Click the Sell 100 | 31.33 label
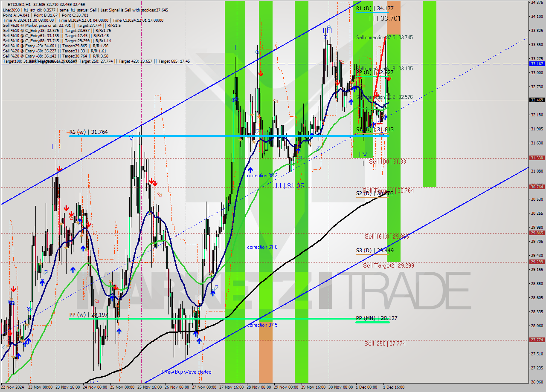Viewport: 546px width, 392px height. click(387, 161)
